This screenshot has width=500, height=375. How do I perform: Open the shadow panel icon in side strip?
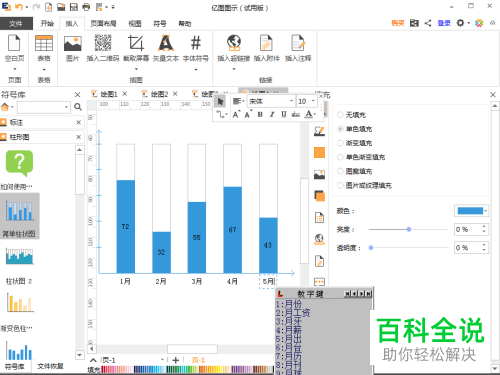tap(319, 196)
